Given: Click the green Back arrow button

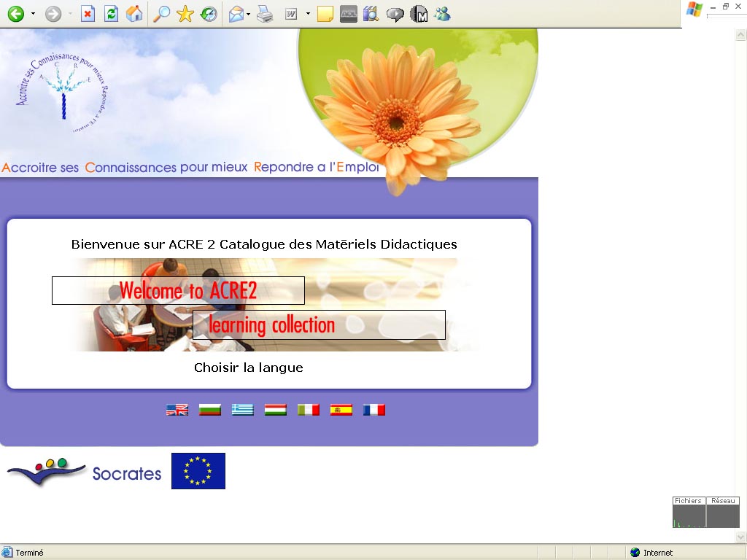Looking at the screenshot, I should (x=15, y=14).
